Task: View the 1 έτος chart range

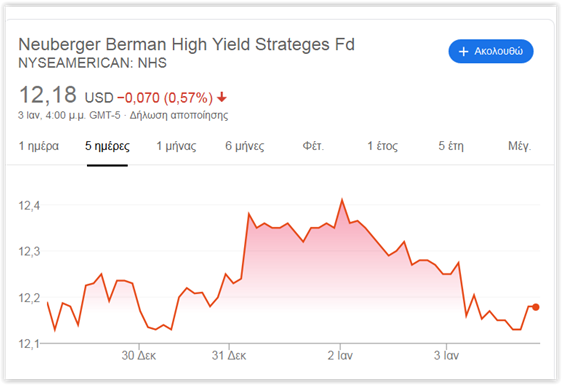Action: [382, 146]
